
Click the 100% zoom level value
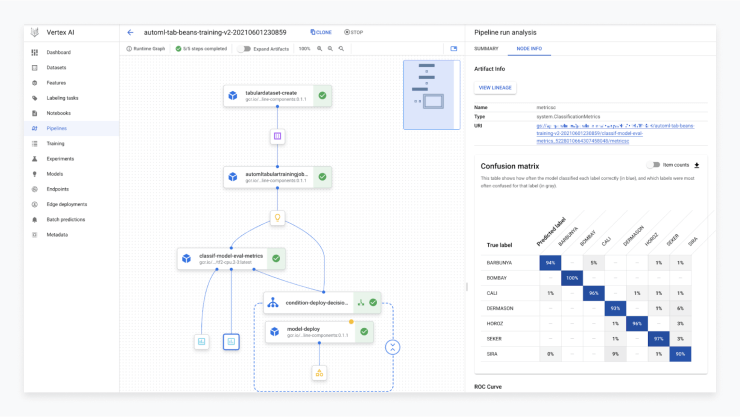click(x=305, y=49)
